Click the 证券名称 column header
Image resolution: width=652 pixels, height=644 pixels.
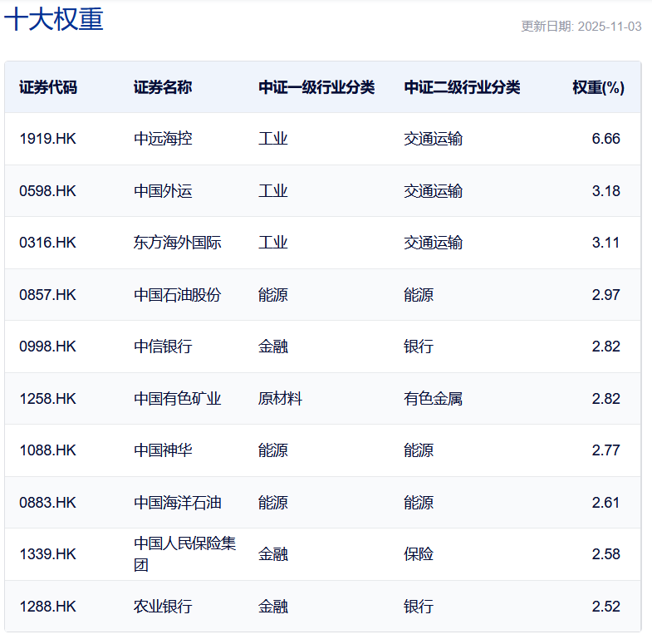163,87
